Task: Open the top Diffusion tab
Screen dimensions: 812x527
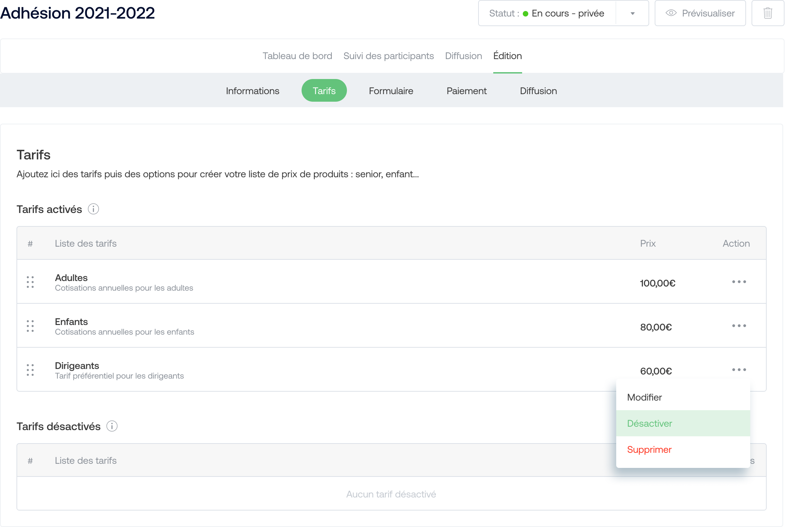Action: [x=463, y=56]
